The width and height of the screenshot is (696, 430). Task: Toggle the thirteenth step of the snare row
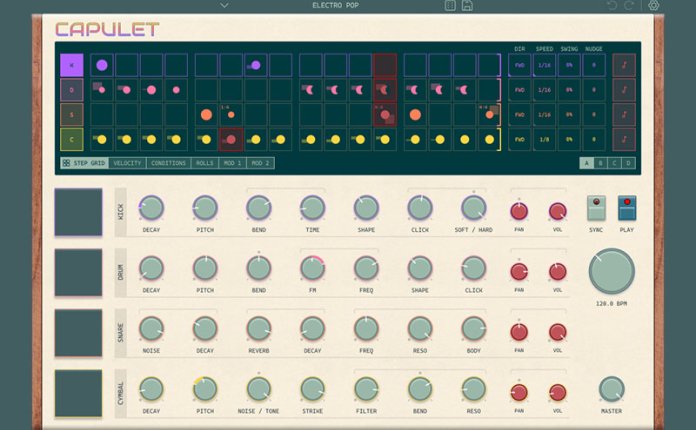pyautogui.click(x=415, y=115)
